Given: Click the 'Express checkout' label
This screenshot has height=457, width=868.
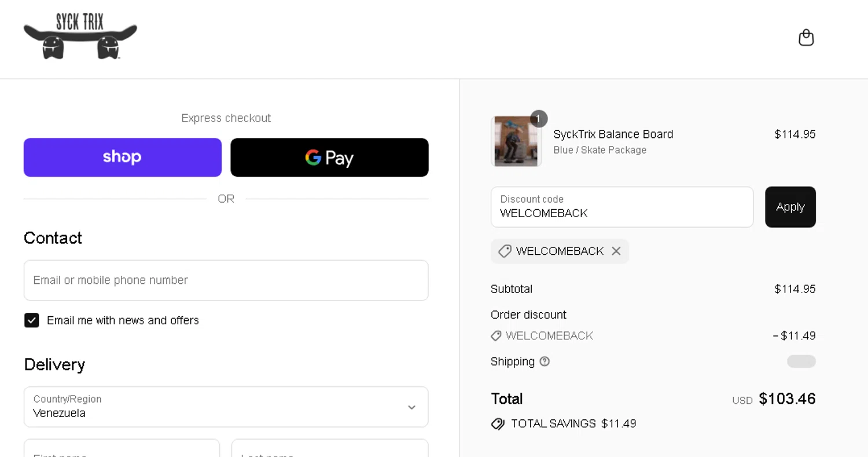Looking at the screenshot, I should point(226,118).
